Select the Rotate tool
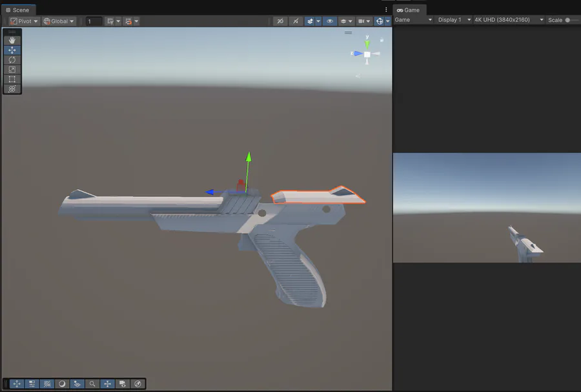 coord(12,59)
